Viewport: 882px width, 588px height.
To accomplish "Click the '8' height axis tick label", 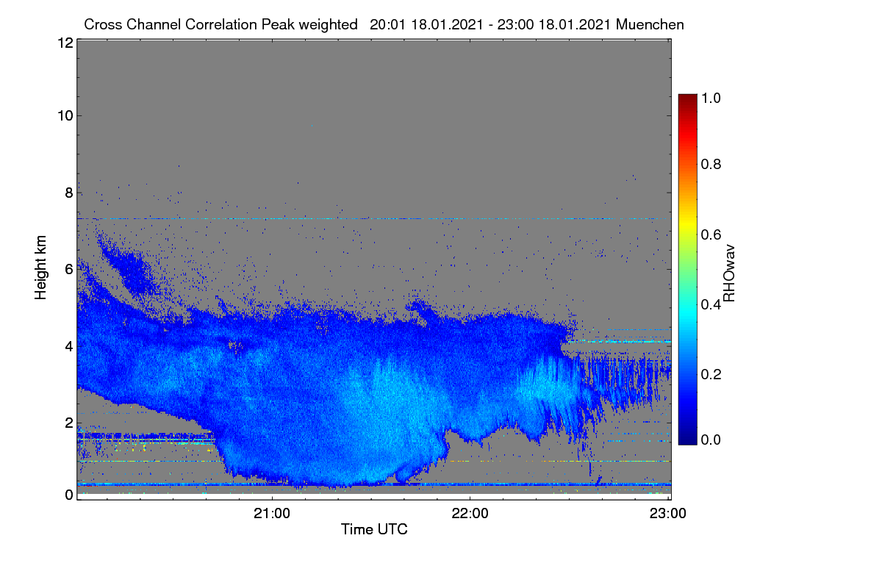I will (68, 193).
